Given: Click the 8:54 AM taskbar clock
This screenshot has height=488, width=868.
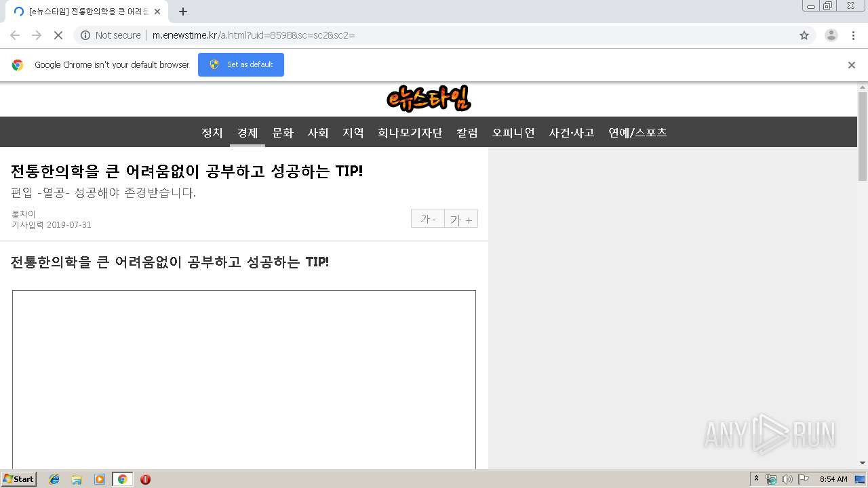Looking at the screenshot, I should coord(833,479).
